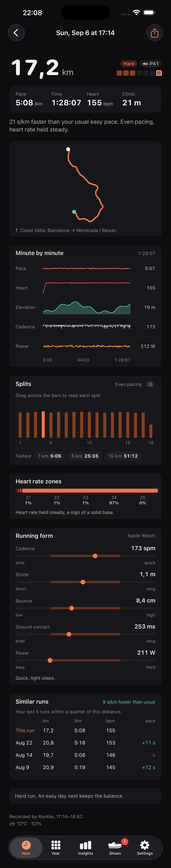Tap the highlighted split bar for kilometer 4
171x868 pixels.
point(43,424)
